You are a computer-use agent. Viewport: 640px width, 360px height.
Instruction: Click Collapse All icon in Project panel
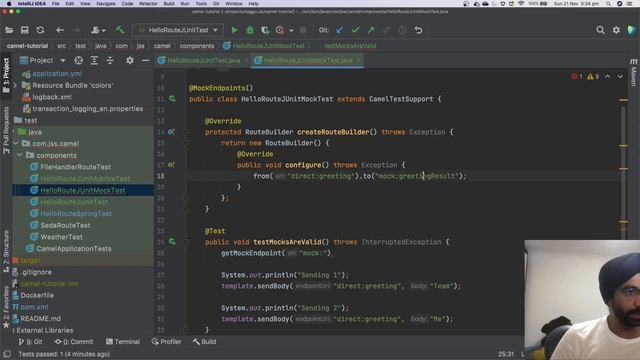[110, 60]
